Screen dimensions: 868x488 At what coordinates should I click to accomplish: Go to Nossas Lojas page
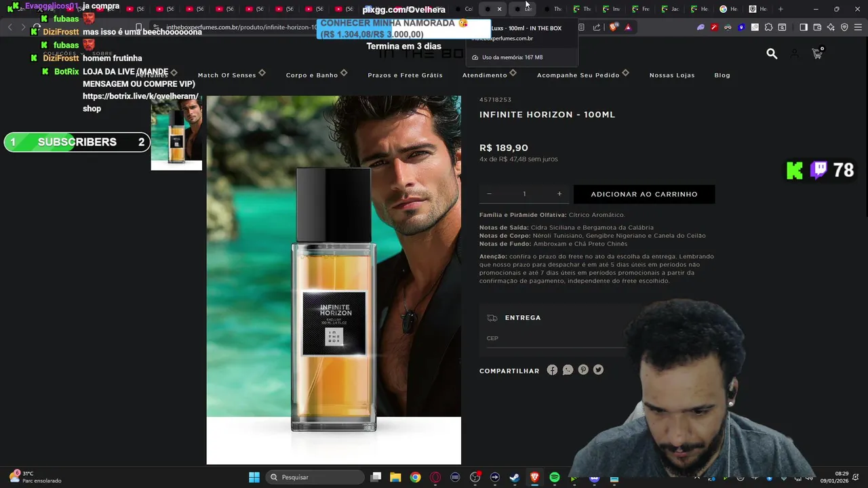point(672,75)
